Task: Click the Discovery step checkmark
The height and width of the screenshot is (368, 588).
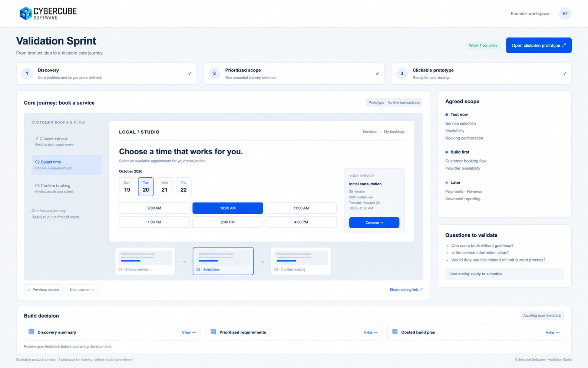Action: tap(190, 73)
